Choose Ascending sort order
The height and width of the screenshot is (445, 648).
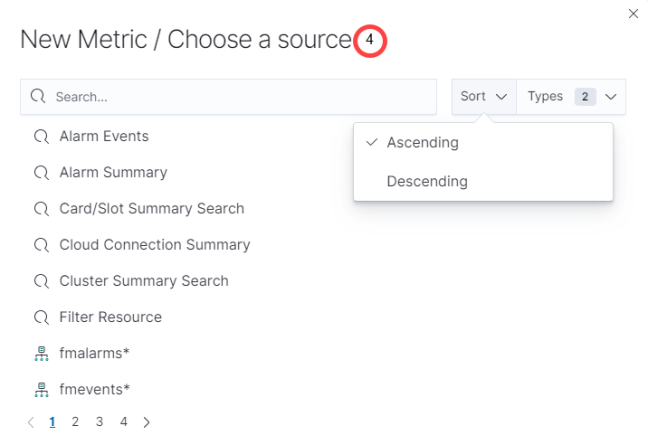[x=422, y=143]
